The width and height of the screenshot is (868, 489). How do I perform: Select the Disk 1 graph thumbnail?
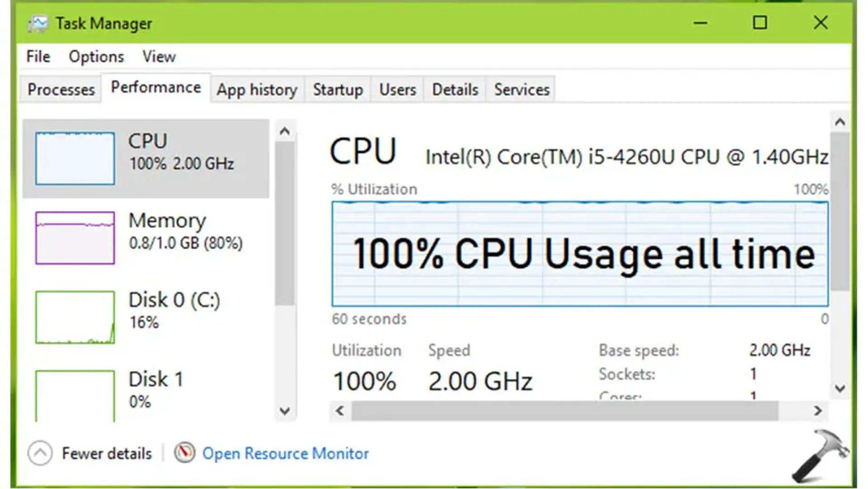75,396
